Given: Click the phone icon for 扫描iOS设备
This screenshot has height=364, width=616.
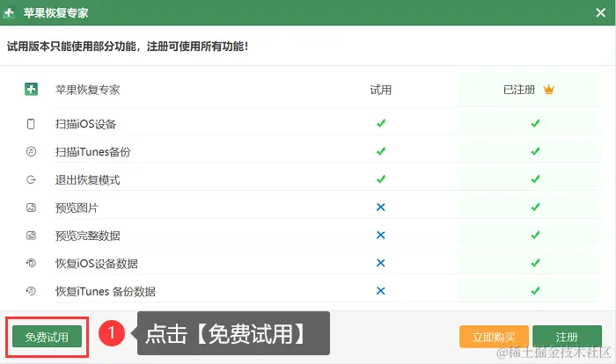Looking at the screenshot, I should pos(31,124).
